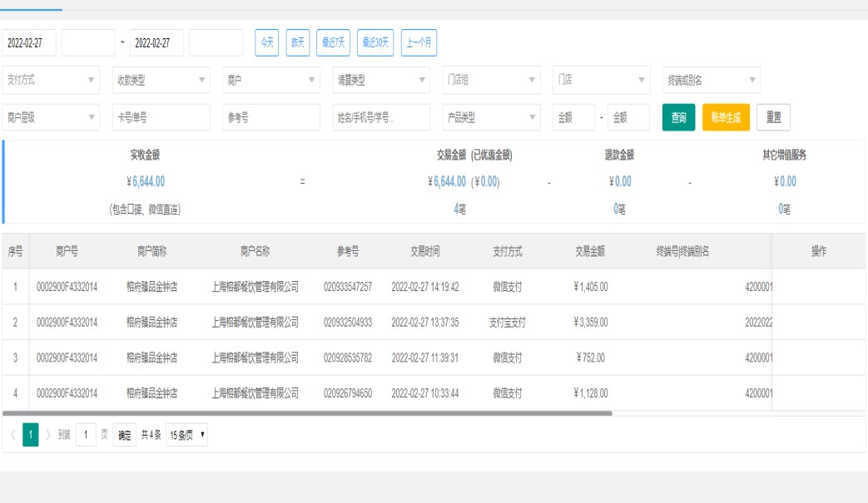
Task: Open the 门店组 dropdown
Action: (491, 80)
